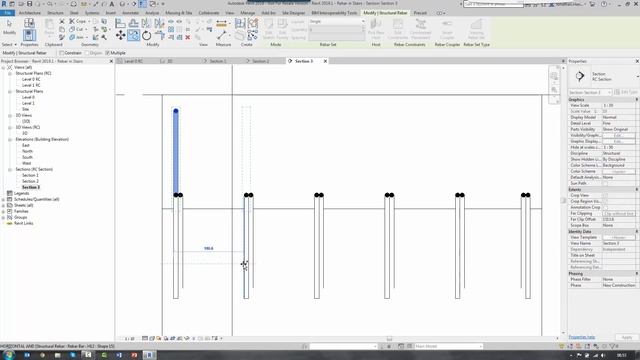Expand the Families tree node
The image size is (640, 360).
pos(4,211)
